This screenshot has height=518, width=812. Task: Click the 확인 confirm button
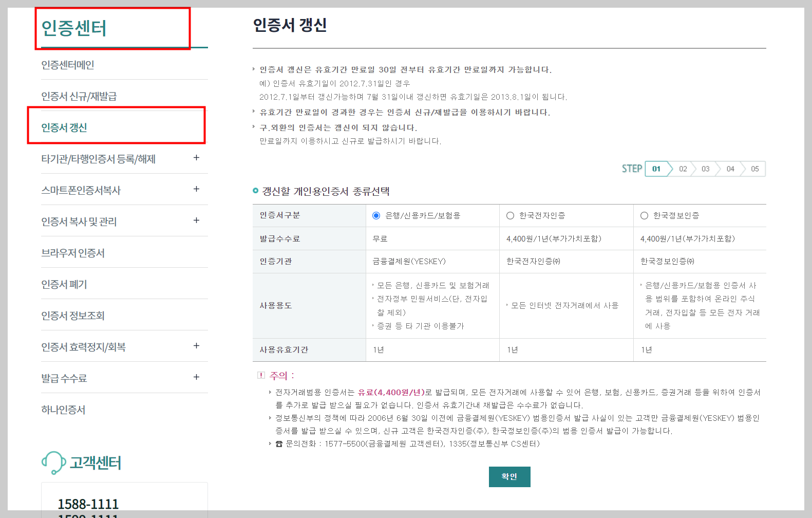click(509, 477)
